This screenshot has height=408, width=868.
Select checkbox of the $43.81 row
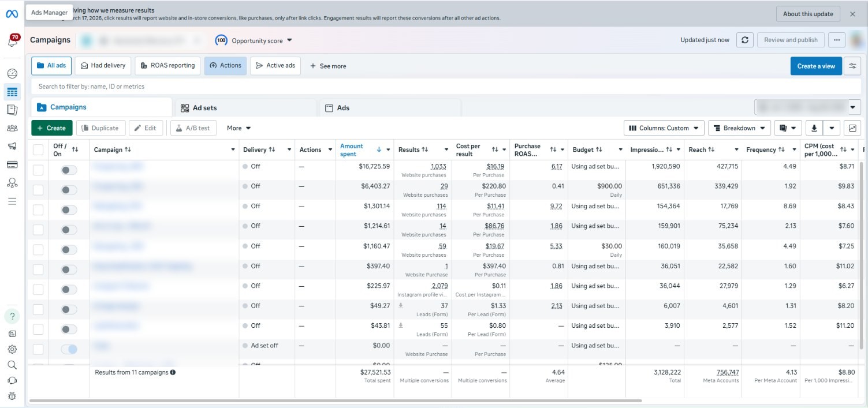pos(38,329)
